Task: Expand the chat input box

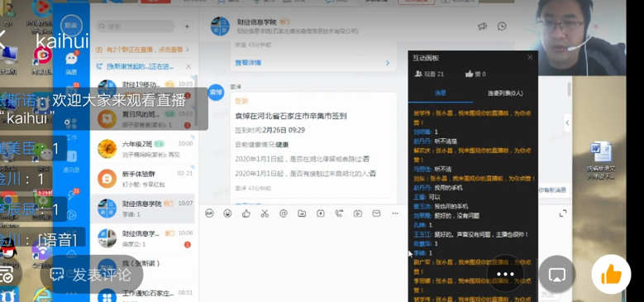Action: click(x=563, y=213)
